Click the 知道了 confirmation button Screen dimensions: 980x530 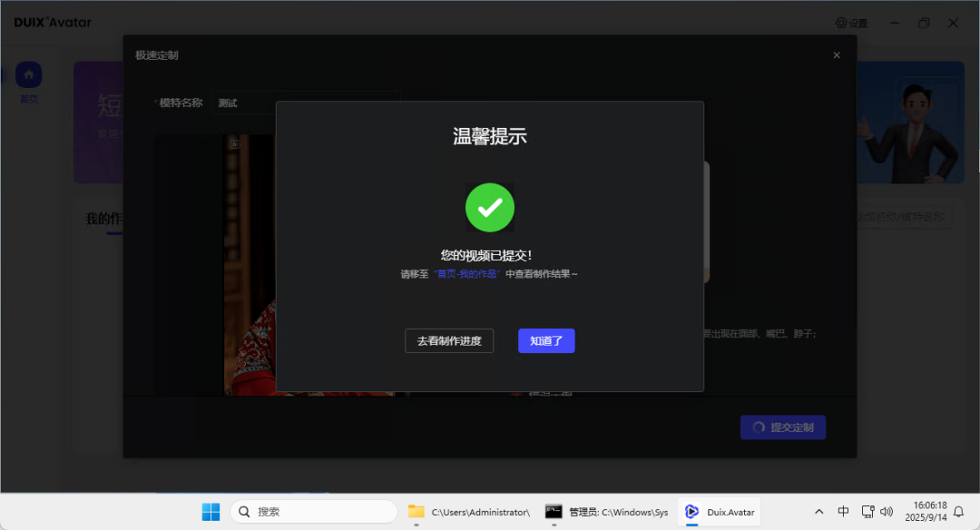[x=546, y=340]
